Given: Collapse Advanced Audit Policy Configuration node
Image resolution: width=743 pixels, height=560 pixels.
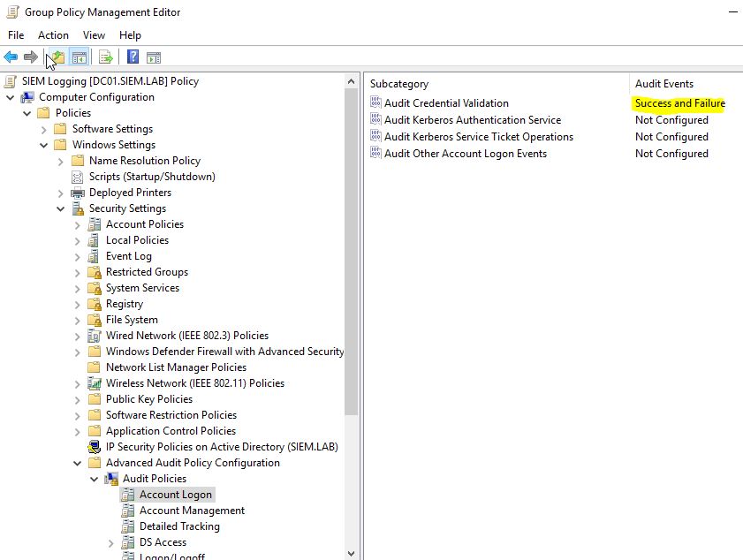Looking at the screenshot, I should (77, 464).
